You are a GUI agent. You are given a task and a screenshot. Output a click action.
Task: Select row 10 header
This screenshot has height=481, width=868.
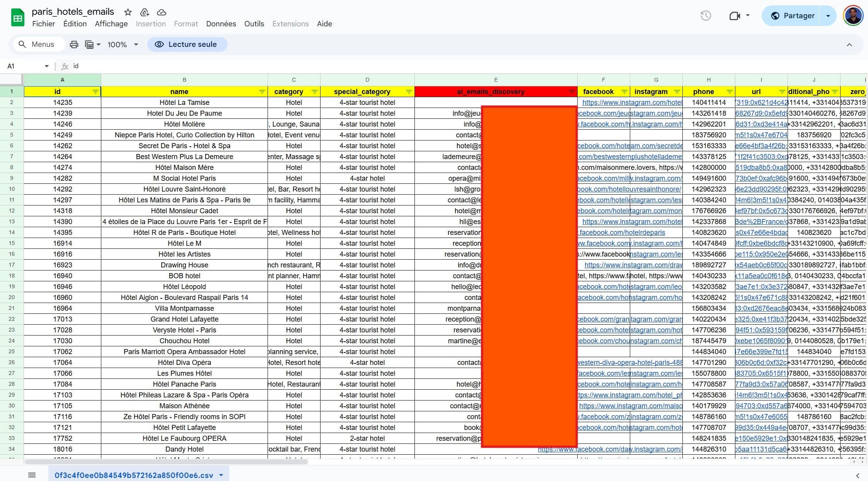click(x=12, y=189)
